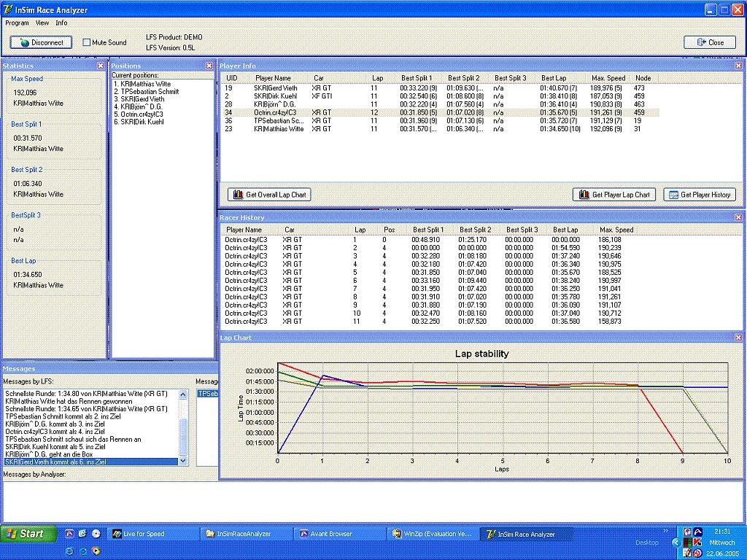747x560 pixels.
Task: Enable the Mute Sound checkbox
Action: tap(86, 42)
